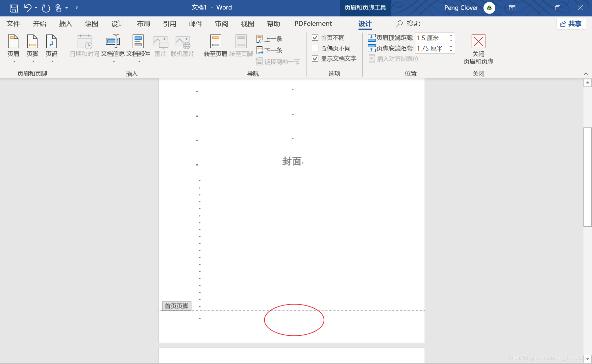Insert 日期和时间 date and time
The width and height of the screenshot is (592, 364).
(x=85, y=46)
